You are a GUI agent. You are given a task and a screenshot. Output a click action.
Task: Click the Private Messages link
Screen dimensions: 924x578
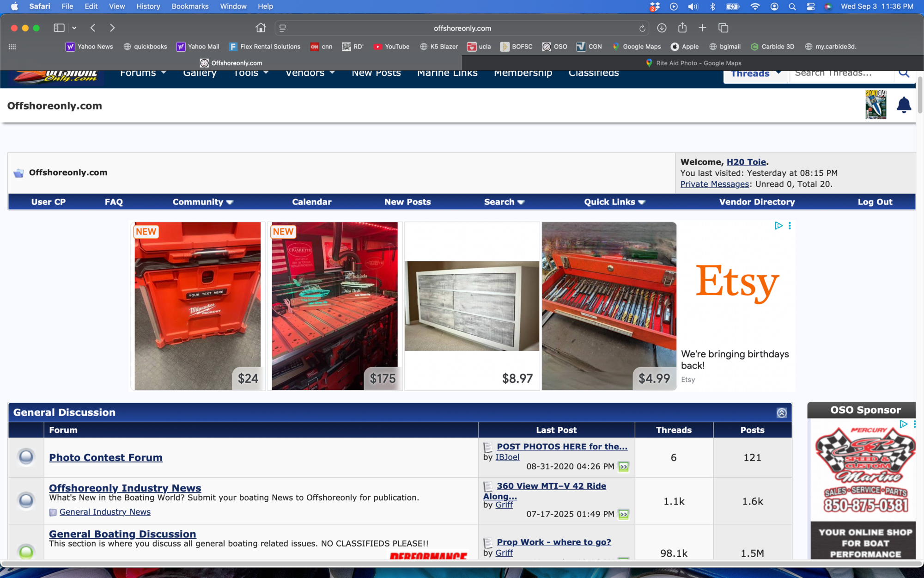click(x=714, y=184)
